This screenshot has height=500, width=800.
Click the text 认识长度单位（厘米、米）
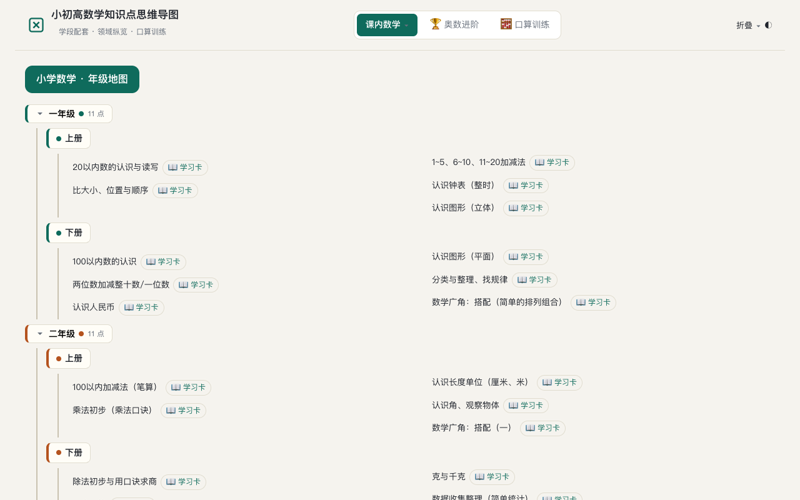point(482,382)
